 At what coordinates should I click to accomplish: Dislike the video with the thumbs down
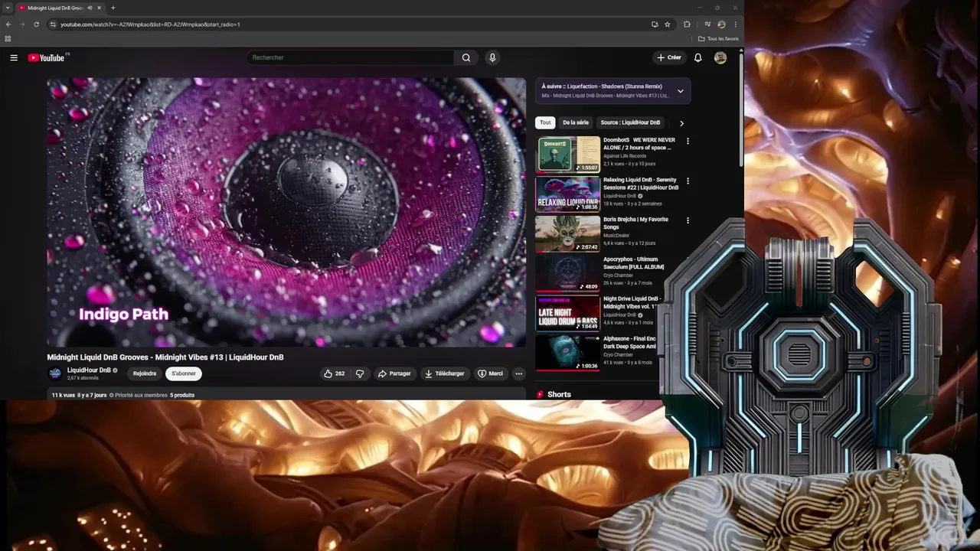[x=360, y=373]
